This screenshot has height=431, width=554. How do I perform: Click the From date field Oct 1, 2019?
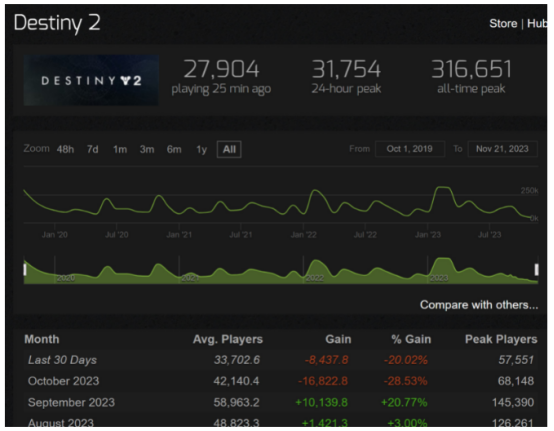click(x=410, y=149)
